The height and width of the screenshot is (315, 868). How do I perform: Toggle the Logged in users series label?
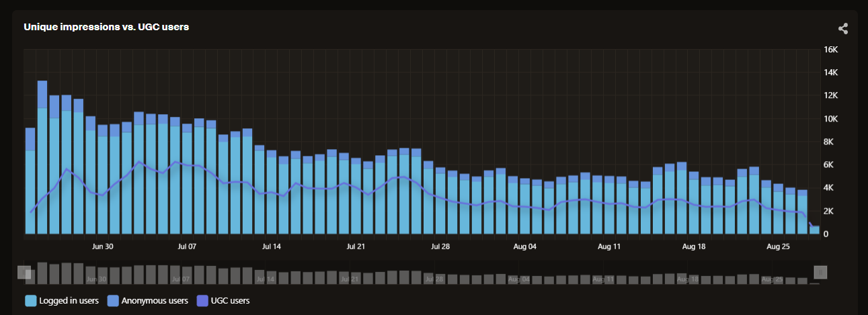coord(69,300)
